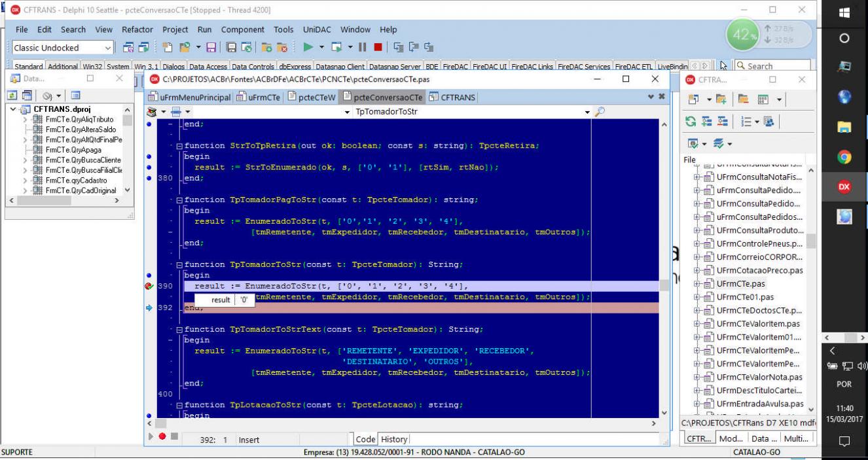Open the dropdown arrow next to Run icon
This screenshot has width=868, height=460.
point(321,47)
